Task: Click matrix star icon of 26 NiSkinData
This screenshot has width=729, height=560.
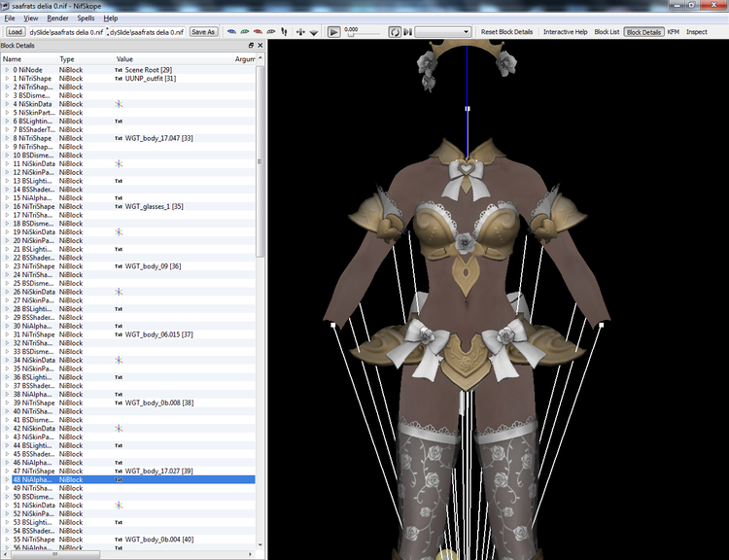Action: coord(119,292)
